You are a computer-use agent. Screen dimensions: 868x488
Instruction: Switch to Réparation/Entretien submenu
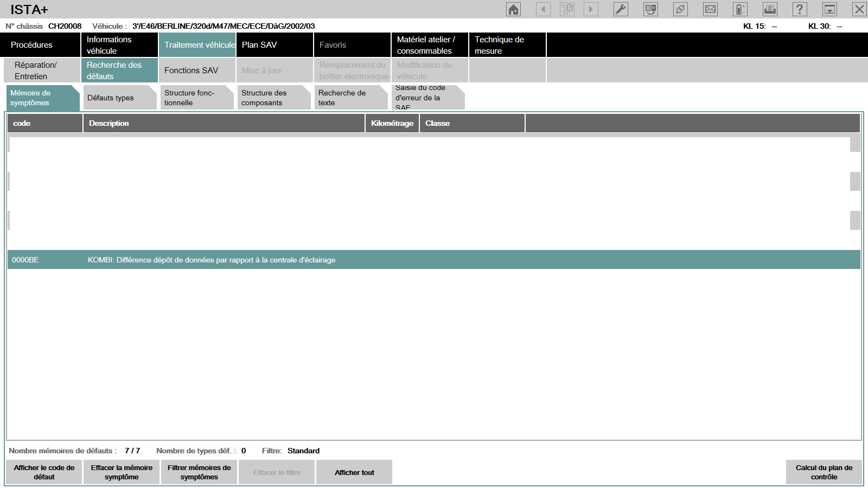pos(42,70)
